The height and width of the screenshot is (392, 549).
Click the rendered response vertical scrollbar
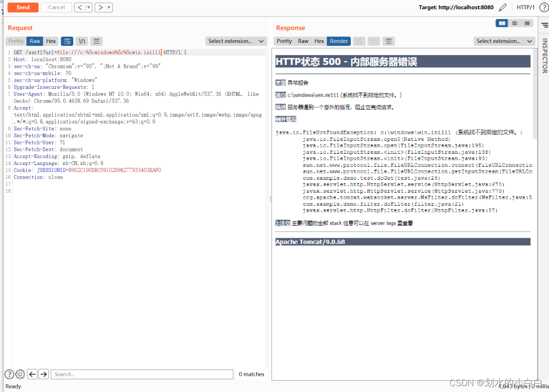tap(535, 94)
